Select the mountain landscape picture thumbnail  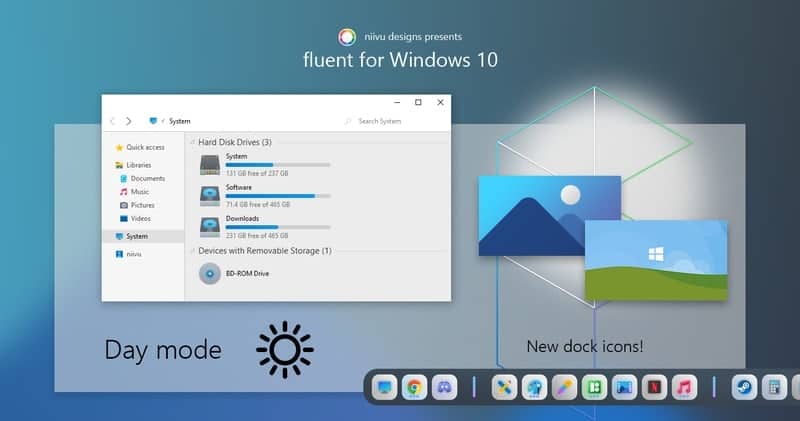point(549,216)
